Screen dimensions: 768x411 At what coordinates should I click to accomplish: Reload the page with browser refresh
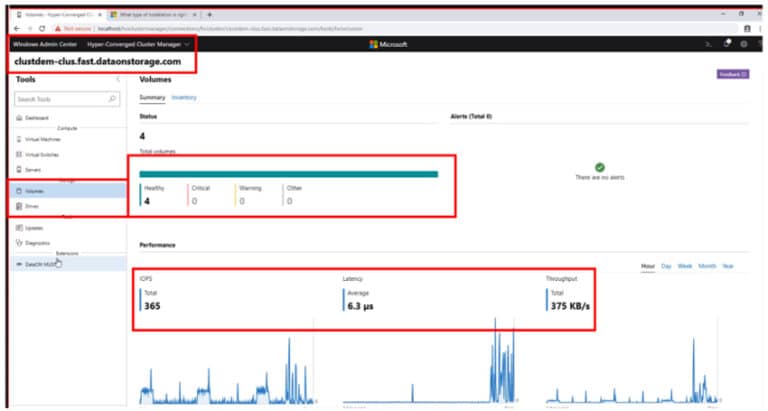(42, 29)
